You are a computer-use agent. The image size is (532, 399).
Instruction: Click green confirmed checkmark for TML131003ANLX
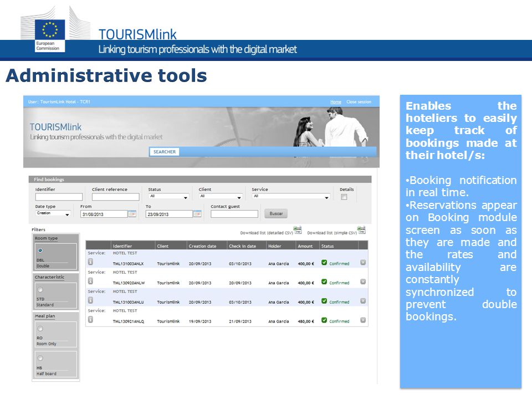pyautogui.click(x=324, y=263)
